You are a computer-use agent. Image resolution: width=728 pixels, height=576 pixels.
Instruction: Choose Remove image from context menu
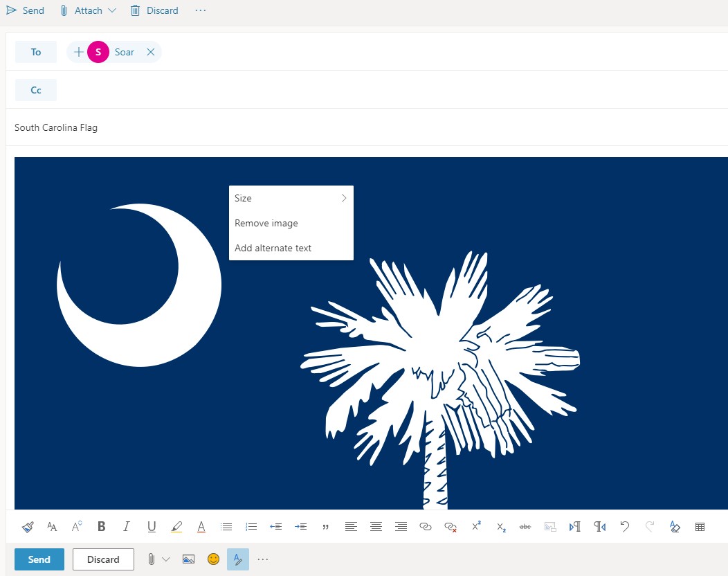click(x=291, y=223)
